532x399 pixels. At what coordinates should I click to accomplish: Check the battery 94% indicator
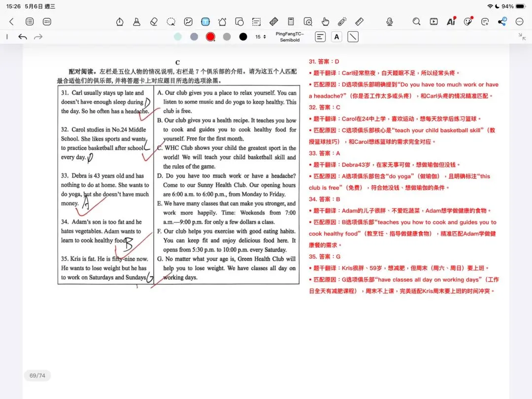(513, 6)
